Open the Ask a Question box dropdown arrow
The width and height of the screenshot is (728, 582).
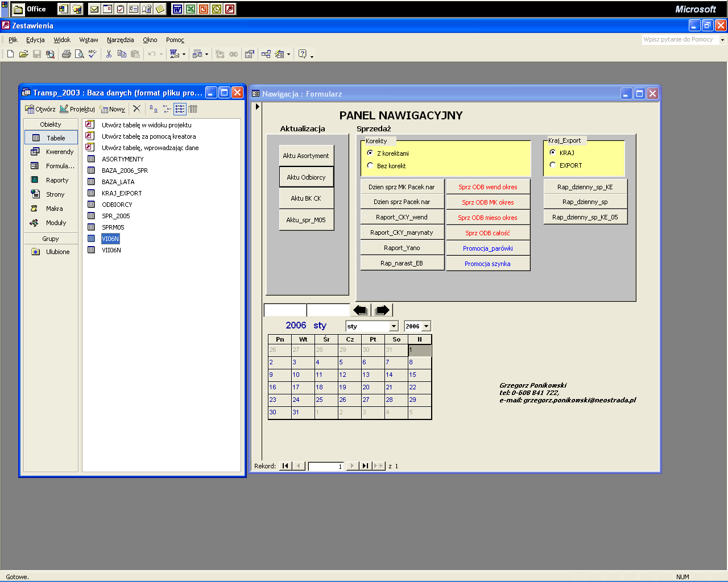pyautogui.click(x=723, y=40)
